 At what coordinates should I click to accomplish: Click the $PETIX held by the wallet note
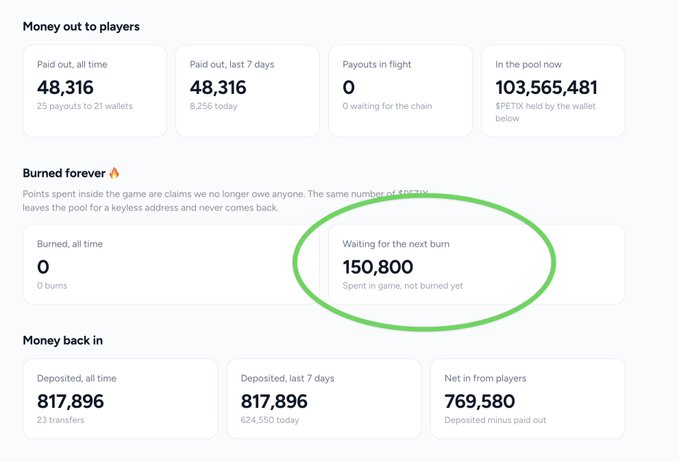(546, 112)
